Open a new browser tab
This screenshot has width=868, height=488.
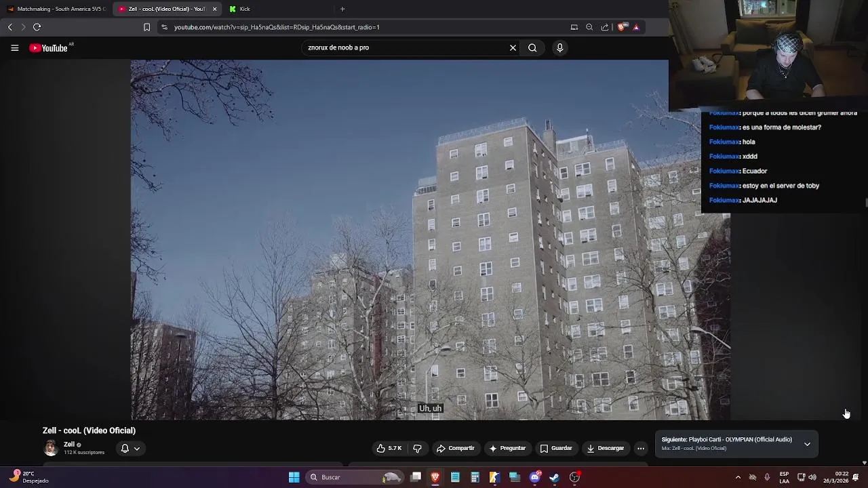(x=342, y=9)
